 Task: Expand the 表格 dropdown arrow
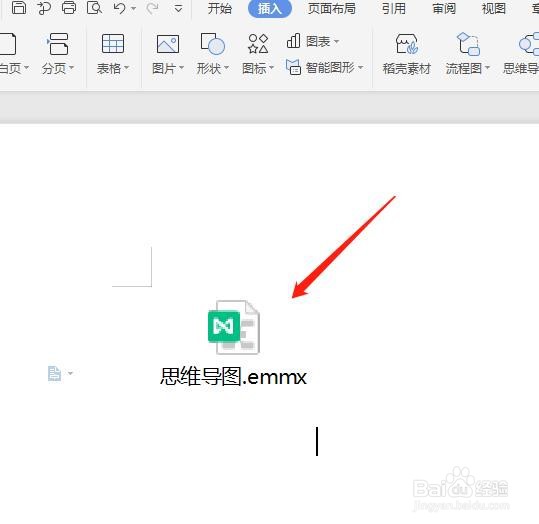126,68
